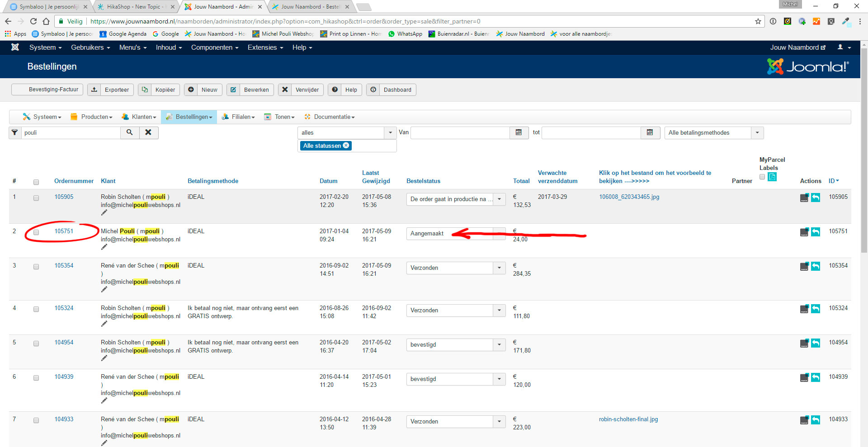Viewport: 868px width, 447px height.
Task: Tick the checkbox for order 105354
Action: point(36,267)
